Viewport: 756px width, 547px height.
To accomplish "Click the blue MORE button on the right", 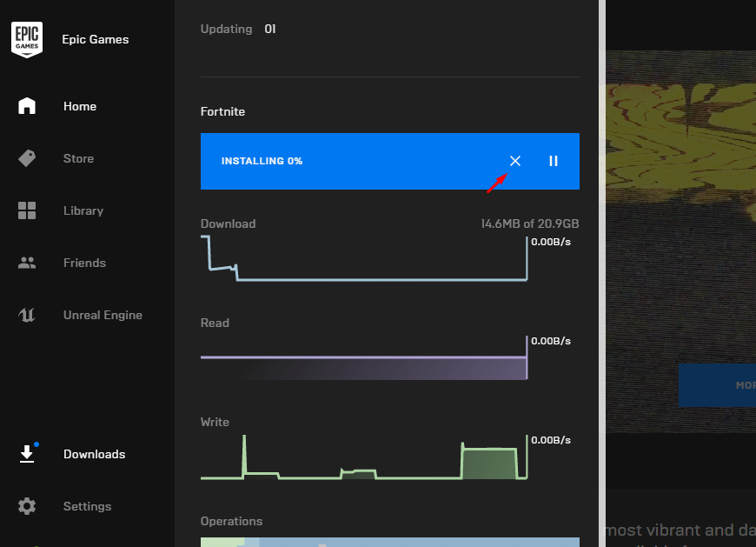I will [x=717, y=385].
